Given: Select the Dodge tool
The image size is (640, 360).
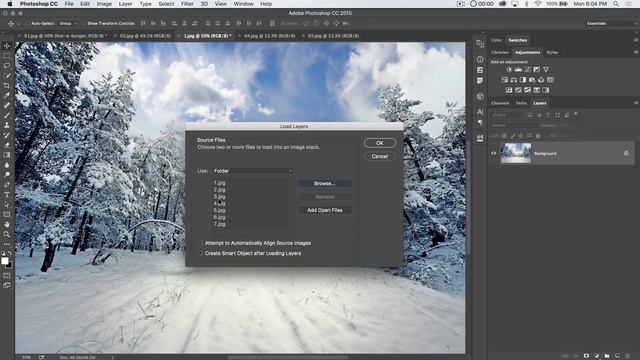Looking at the screenshot, I should 7,175.
